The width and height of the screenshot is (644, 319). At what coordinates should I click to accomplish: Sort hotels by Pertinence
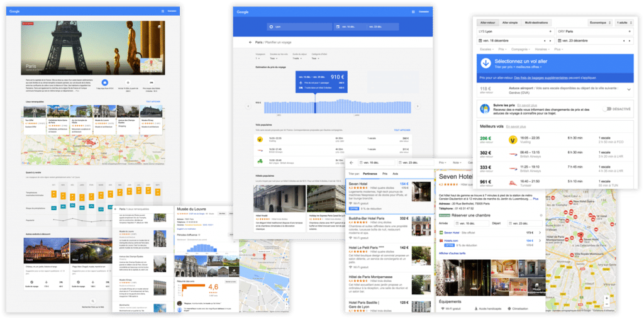[370, 174]
